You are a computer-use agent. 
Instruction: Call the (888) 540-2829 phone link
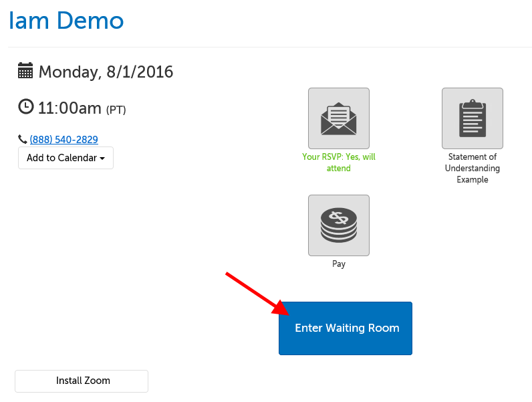point(63,140)
